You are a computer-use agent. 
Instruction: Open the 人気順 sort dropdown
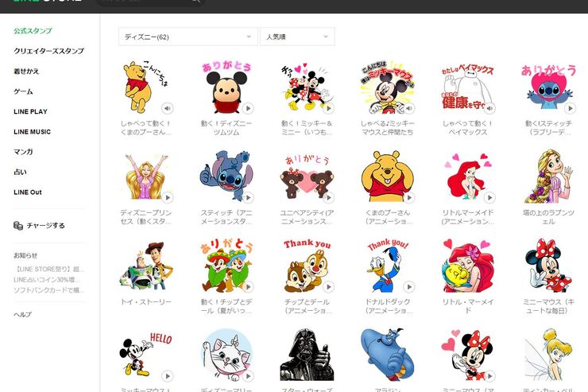(x=297, y=37)
